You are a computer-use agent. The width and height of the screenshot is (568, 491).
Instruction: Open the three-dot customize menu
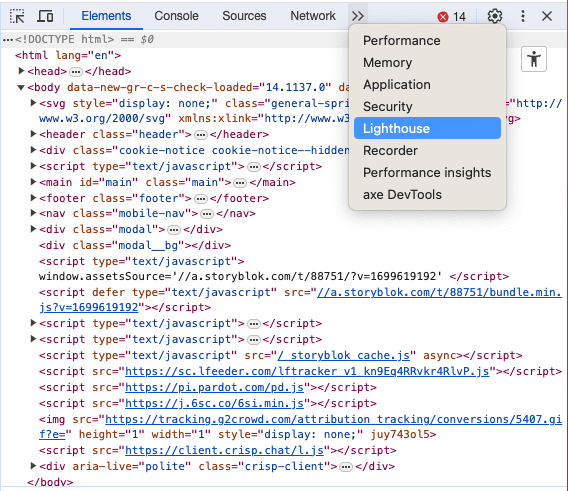(x=522, y=16)
